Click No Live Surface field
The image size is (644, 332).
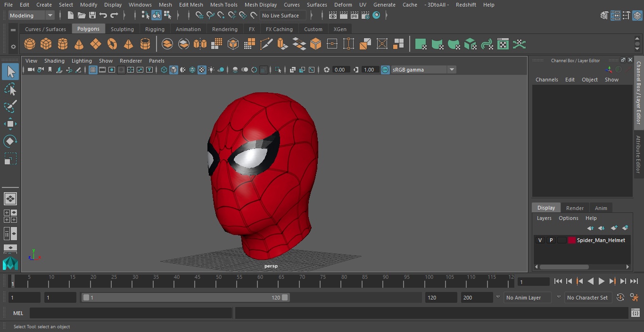tap(283, 16)
